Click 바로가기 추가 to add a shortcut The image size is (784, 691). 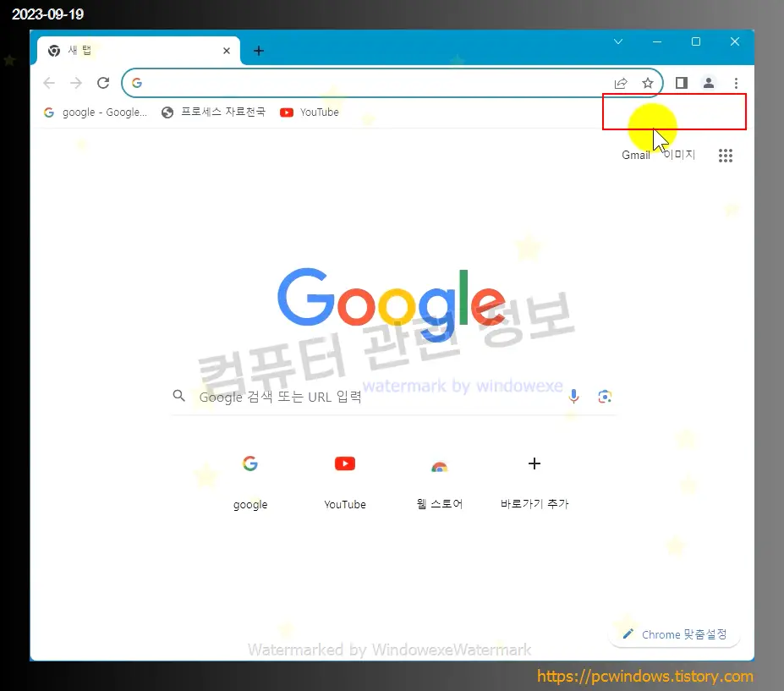(x=535, y=480)
